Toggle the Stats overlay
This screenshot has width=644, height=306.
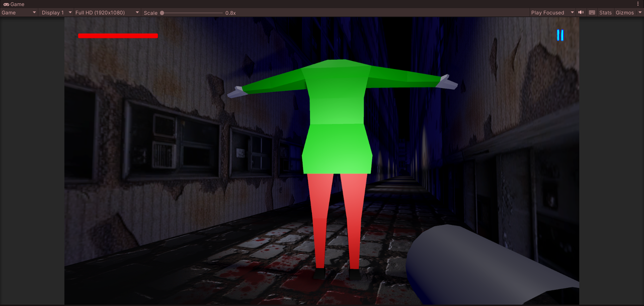605,13
